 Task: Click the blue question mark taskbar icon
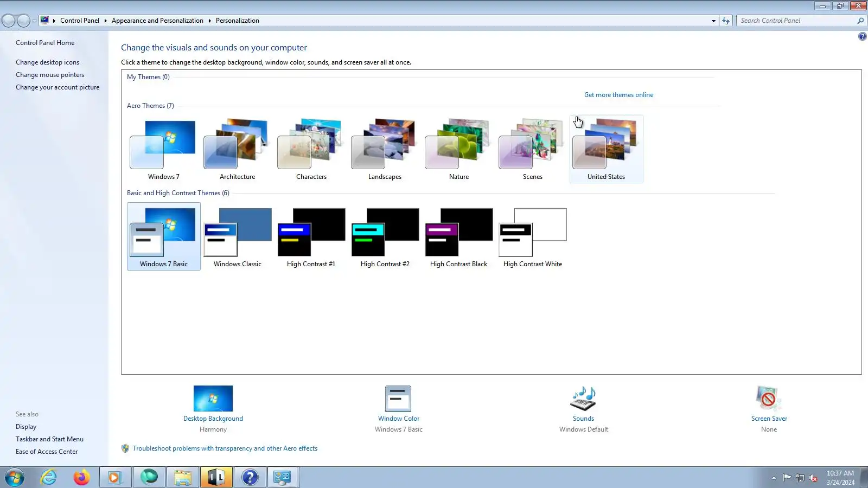(x=250, y=478)
